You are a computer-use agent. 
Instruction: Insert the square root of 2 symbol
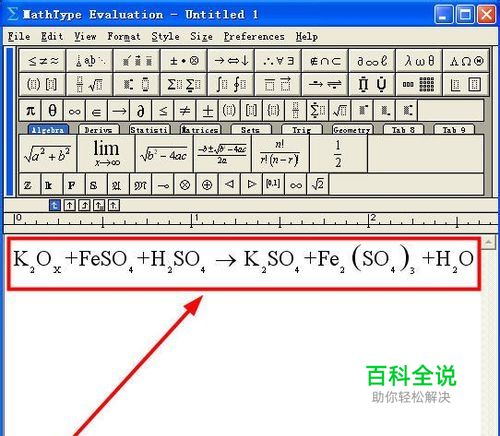(x=318, y=184)
